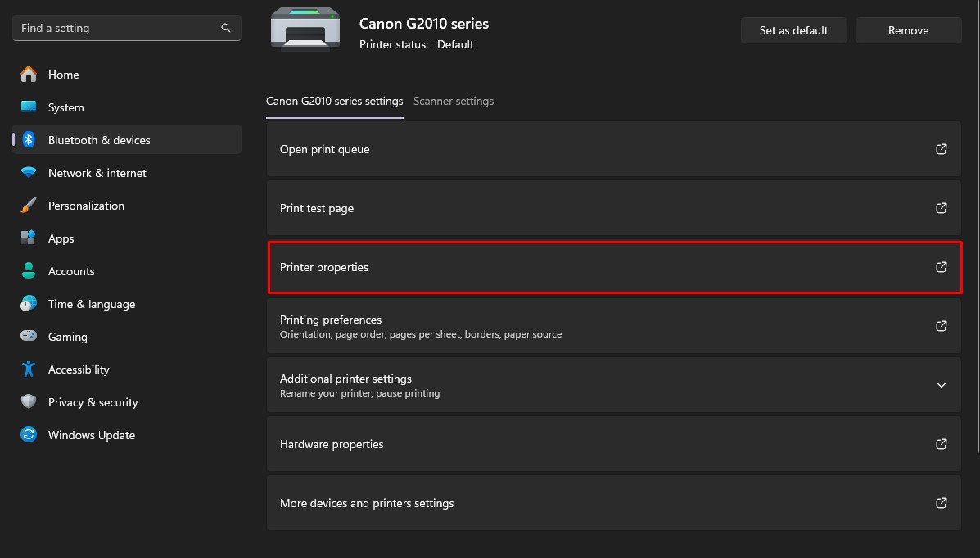Open More devices and printers settings
The height and width of the screenshot is (558, 980).
(614, 503)
